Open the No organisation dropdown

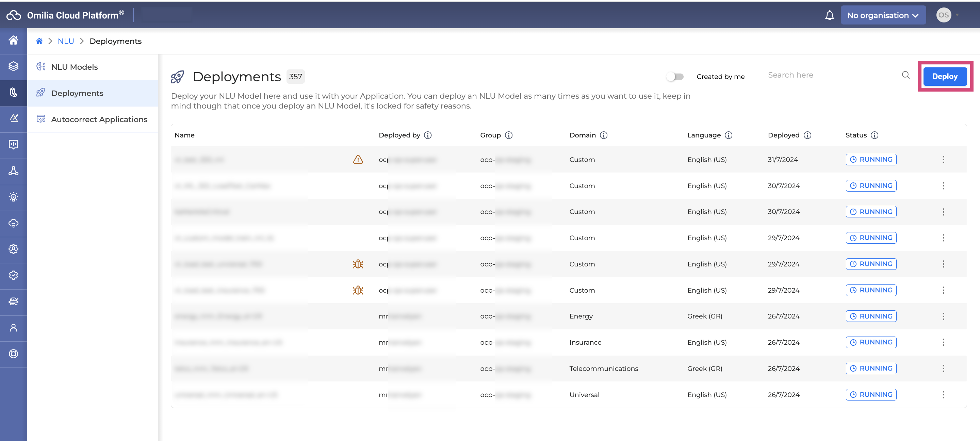pyautogui.click(x=883, y=15)
